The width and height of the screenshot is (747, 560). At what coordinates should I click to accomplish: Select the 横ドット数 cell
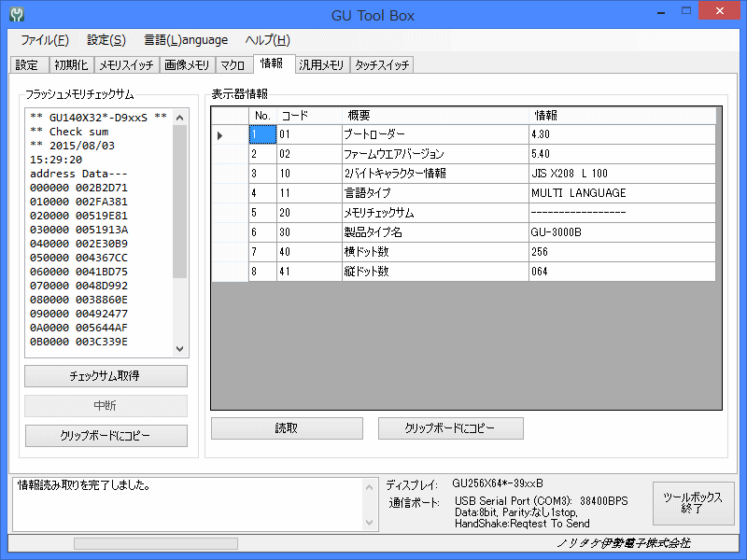point(435,252)
